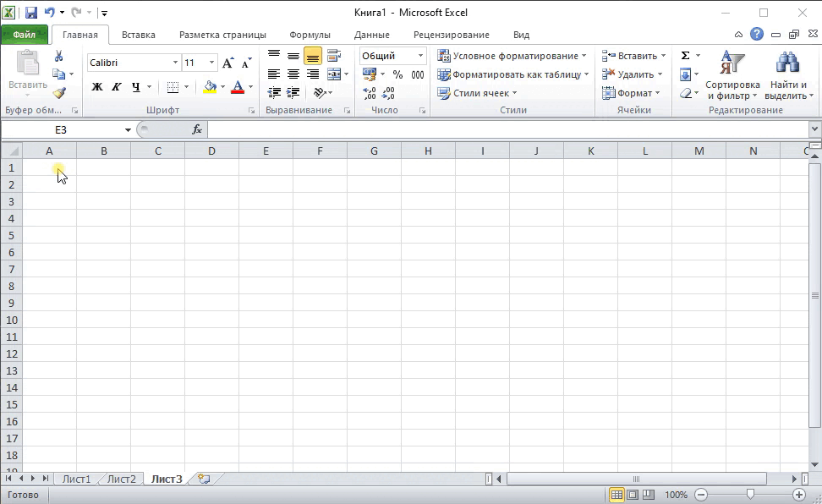
Task: Decrease font size with small A icon
Action: [x=246, y=63]
